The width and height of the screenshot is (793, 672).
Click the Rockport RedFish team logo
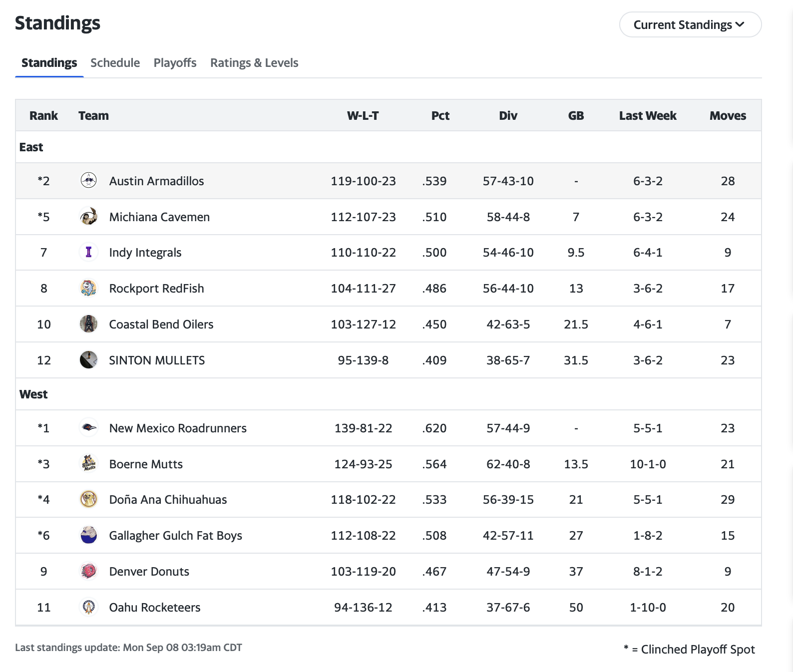[88, 288]
